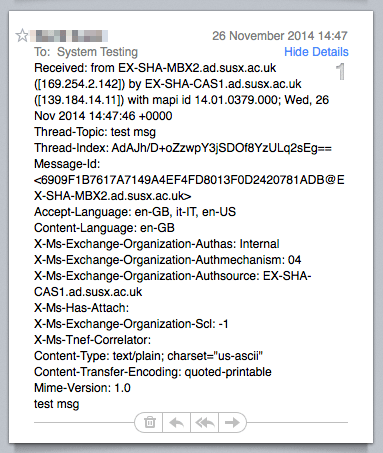This screenshot has width=383, height=453.
Task: Click the Accept-Language header line
Action: click(135, 212)
